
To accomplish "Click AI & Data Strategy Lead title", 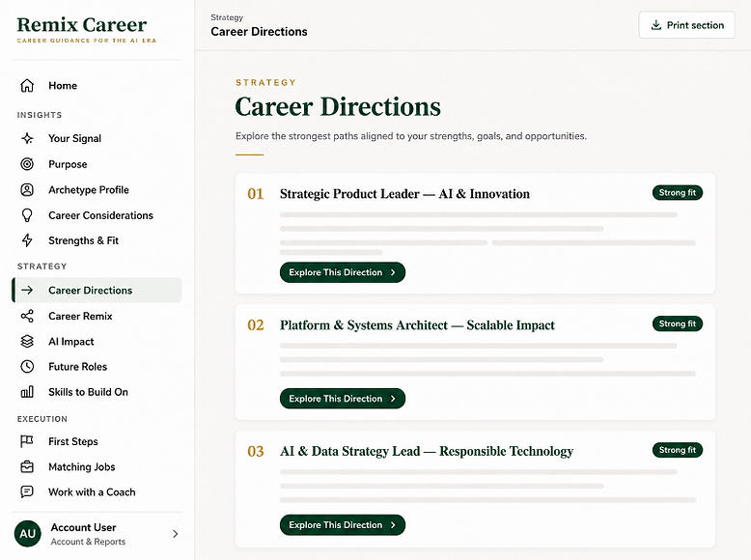I will point(427,451).
